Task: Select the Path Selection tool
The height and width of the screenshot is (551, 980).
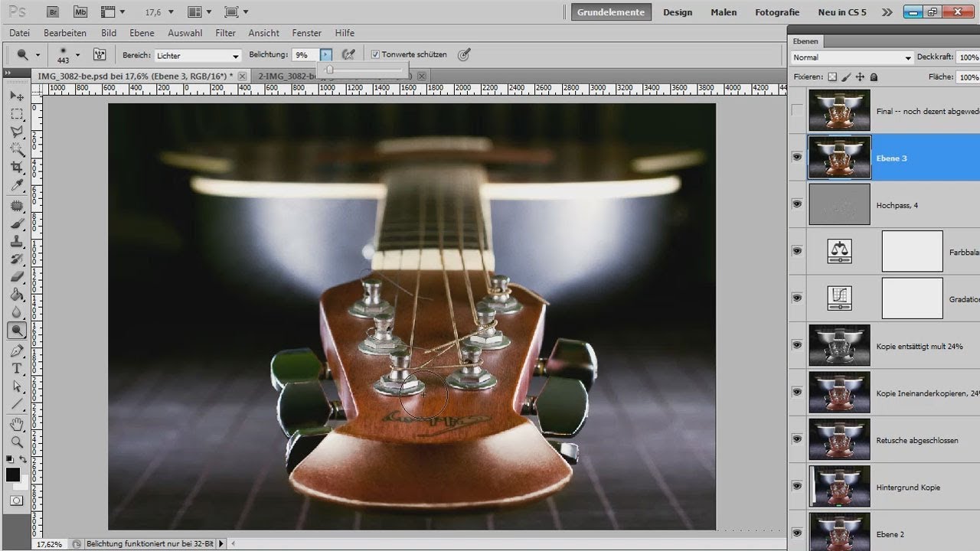Action: pos(17,386)
